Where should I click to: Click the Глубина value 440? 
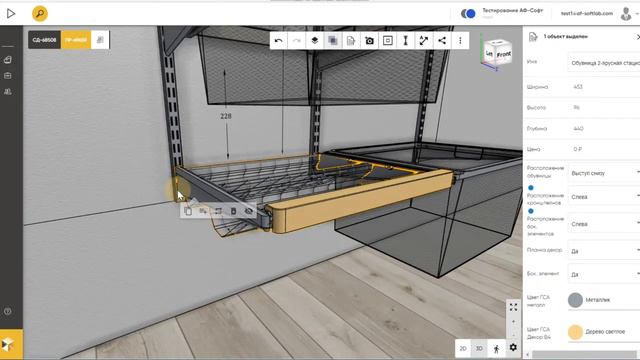[578, 129]
